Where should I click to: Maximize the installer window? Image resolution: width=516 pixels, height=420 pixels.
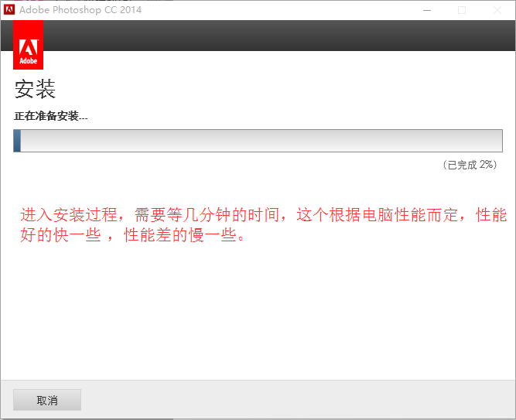(462, 10)
